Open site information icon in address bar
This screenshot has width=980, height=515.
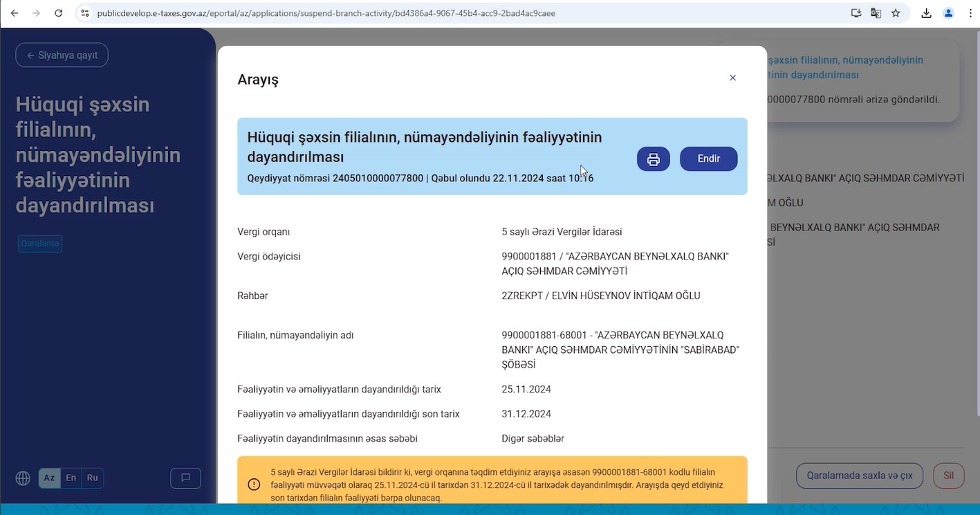point(84,13)
